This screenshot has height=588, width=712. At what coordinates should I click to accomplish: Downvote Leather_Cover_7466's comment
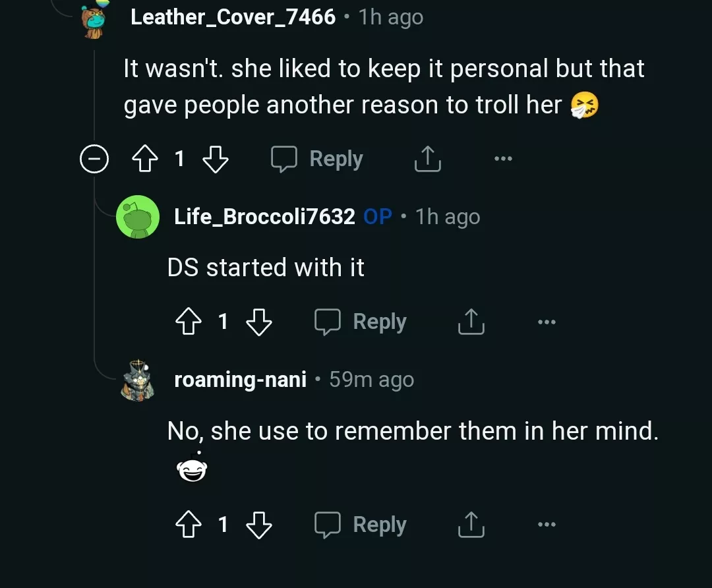click(214, 160)
